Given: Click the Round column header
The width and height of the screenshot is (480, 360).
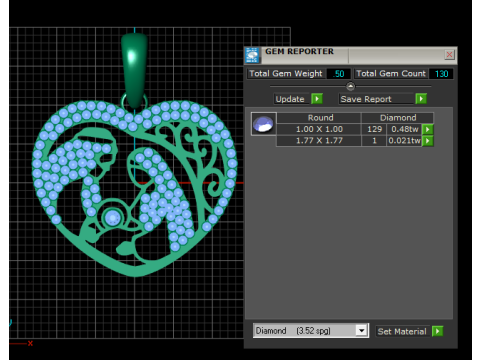Looking at the screenshot, I should point(319,118).
